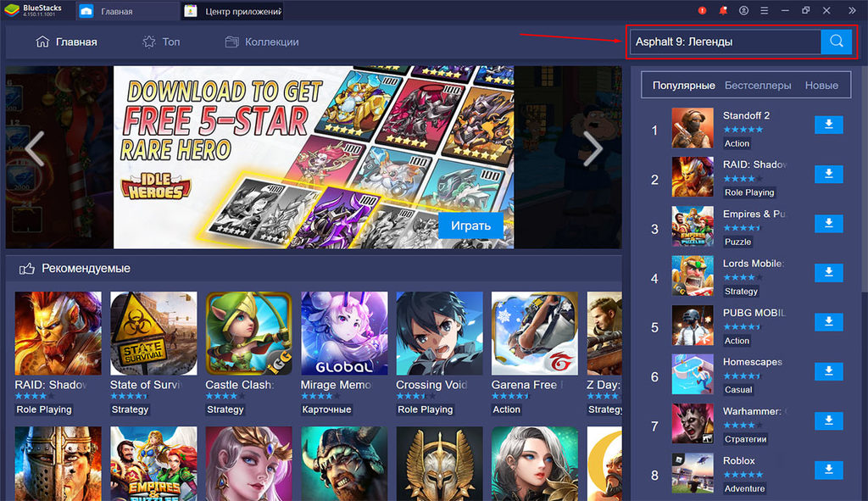The image size is (868, 501).
Task: Click the Strategy tag under Castle Clash
Action: [x=225, y=409]
